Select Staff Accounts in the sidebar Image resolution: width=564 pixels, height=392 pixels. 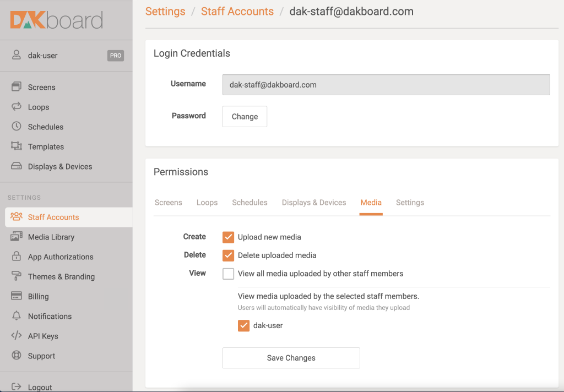pyautogui.click(x=69, y=217)
